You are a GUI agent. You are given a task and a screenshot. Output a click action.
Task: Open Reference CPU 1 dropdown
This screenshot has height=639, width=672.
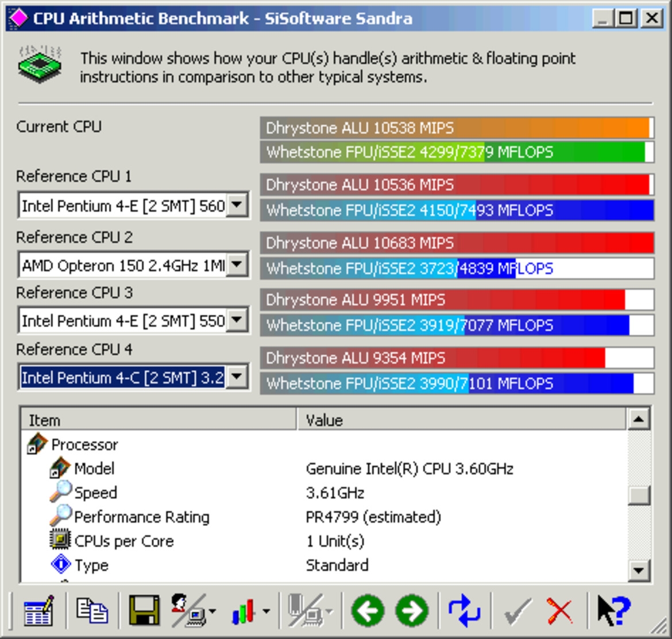[x=237, y=205]
